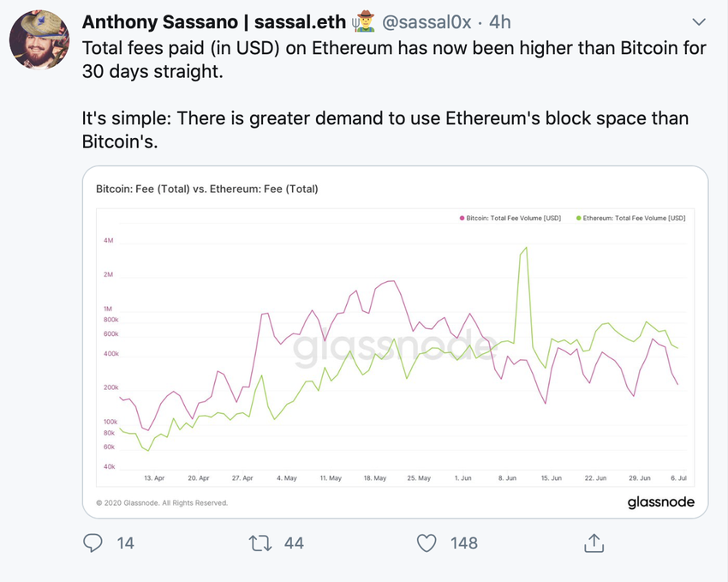Click the Ethereum fee spike peak on chart
The height and width of the screenshot is (582, 728).
[x=525, y=249]
